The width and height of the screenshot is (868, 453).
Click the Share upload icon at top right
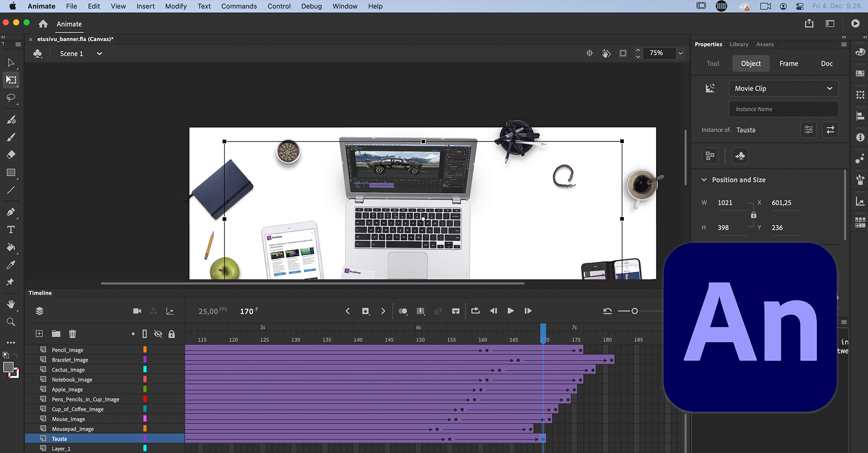click(809, 23)
